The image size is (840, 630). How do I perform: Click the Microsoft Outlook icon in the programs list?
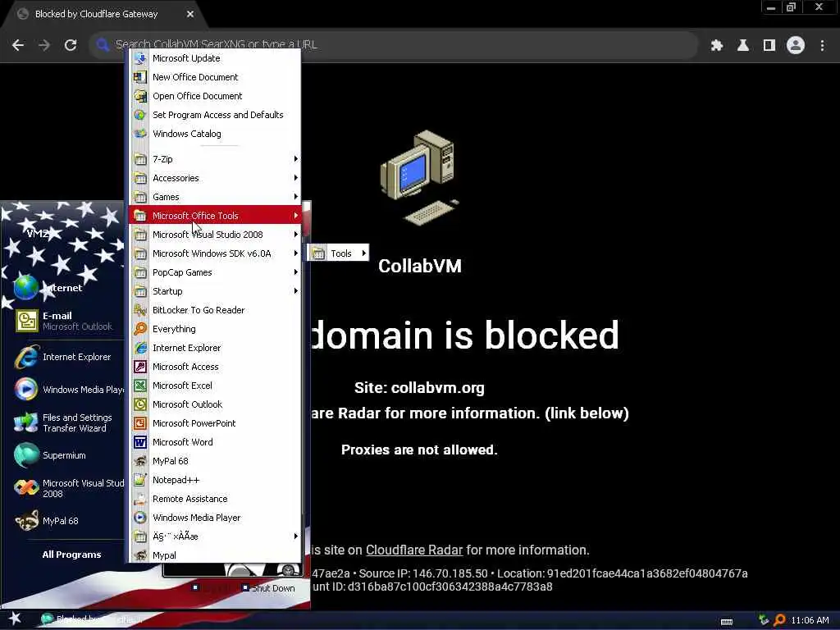tap(140, 404)
